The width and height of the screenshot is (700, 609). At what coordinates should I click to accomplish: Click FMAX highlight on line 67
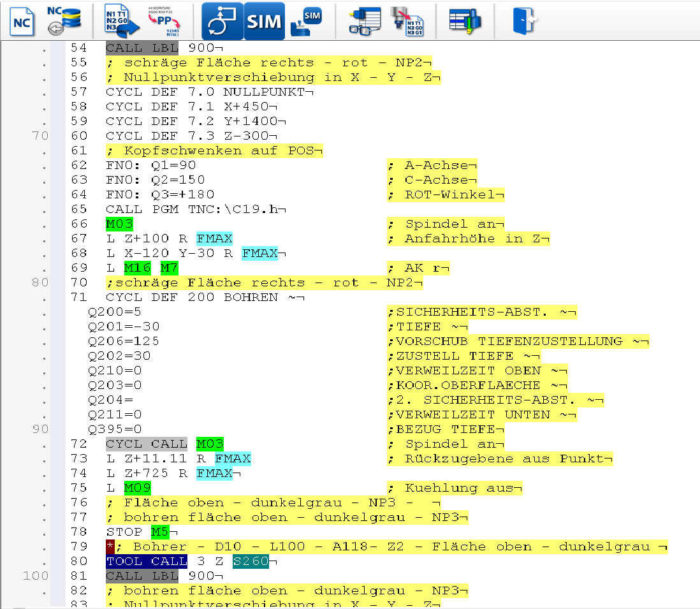pos(215,238)
